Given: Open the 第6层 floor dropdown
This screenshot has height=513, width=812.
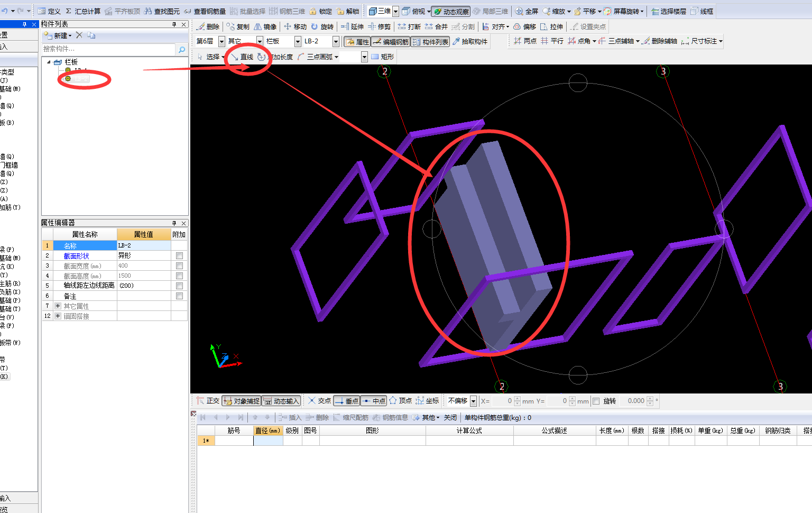Looking at the screenshot, I should point(222,41).
